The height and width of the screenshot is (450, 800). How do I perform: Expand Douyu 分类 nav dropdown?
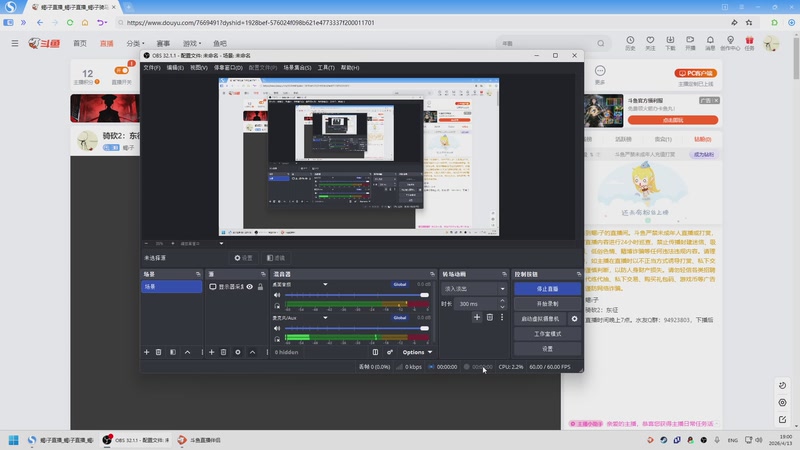[135, 43]
